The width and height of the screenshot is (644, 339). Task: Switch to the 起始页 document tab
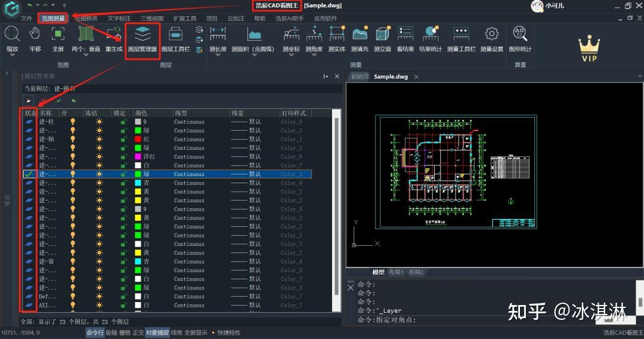[x=360, y=76]
